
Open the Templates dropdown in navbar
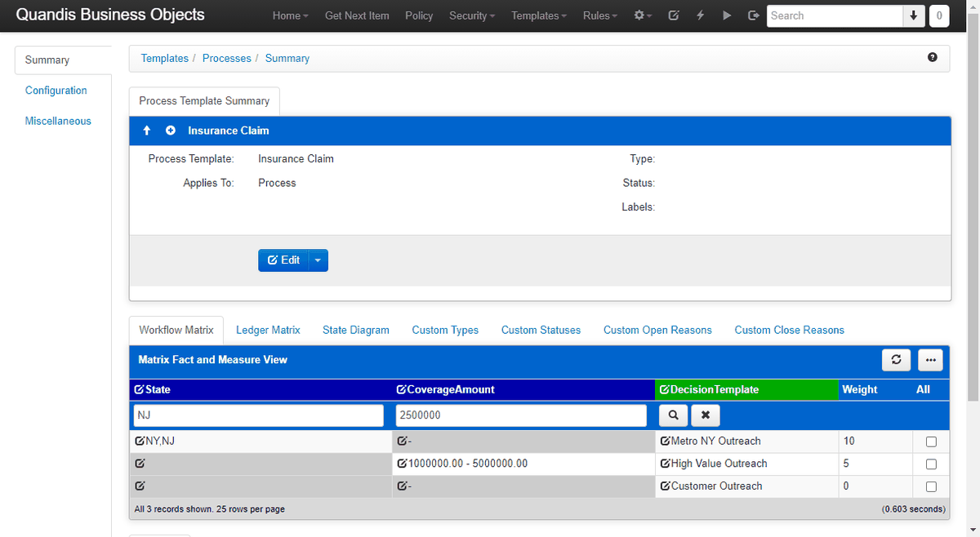point(539,16)
